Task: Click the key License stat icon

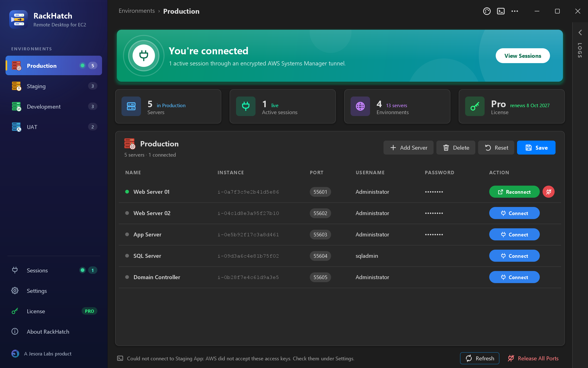Action: [x=475, y=106]
